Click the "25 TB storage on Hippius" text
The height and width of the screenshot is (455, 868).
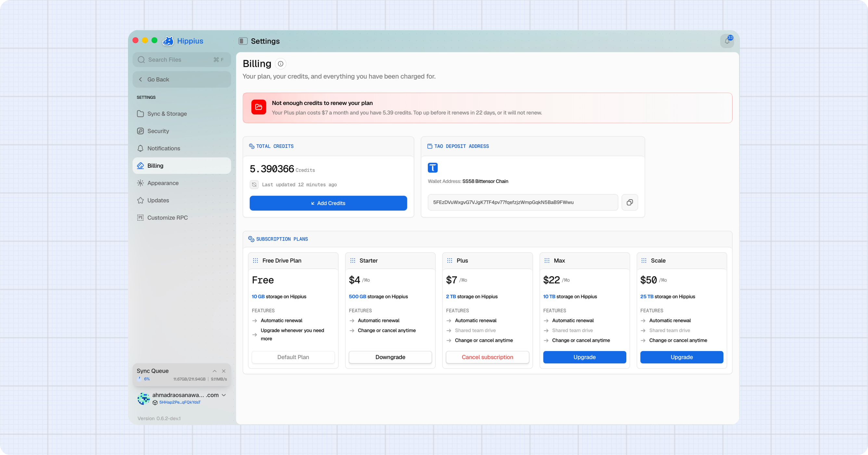click(x=668, y=297)
